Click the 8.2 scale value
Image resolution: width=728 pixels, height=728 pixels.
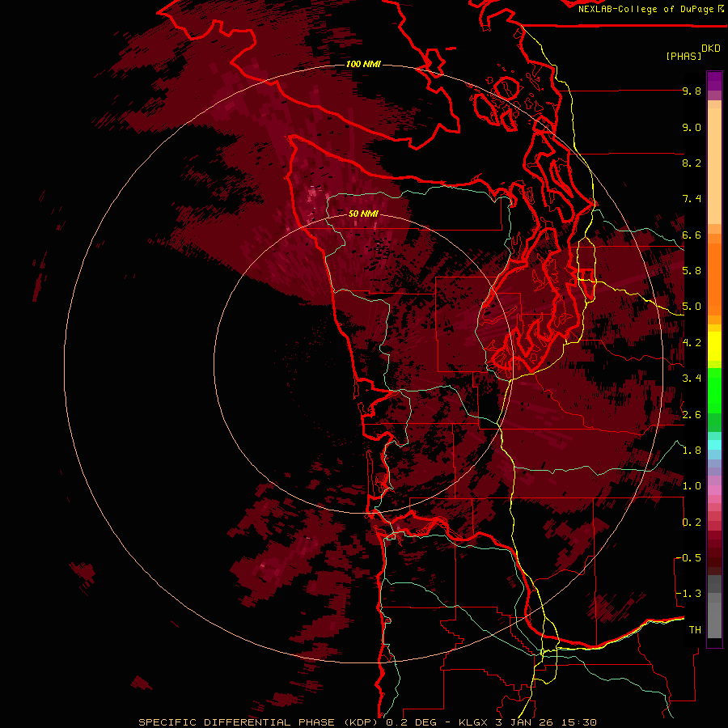[692, 163]
